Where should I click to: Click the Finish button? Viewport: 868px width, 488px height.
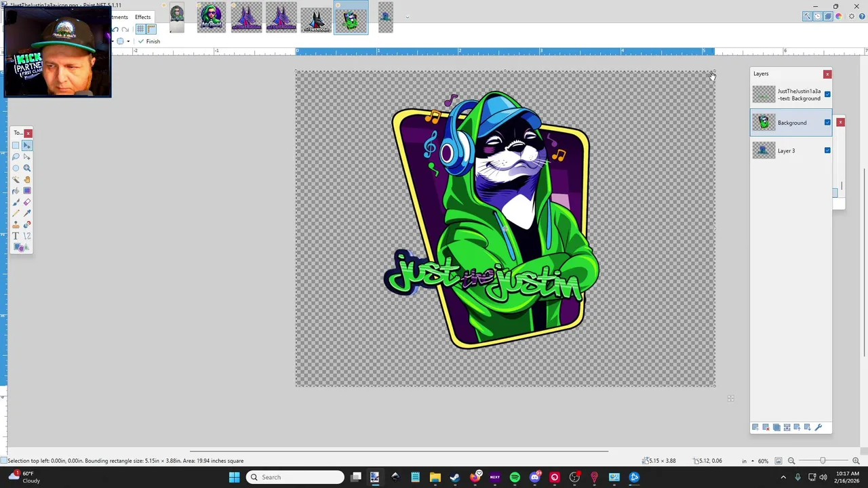[149, 41]
